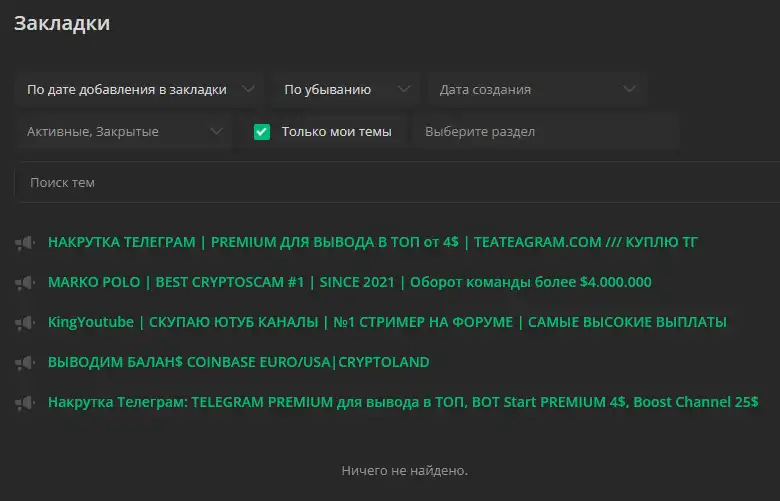Open the ВЫВОДИМ БАЛАН$ COINBASE thread
The image size is (780, 501).
[x=238, y=362]
